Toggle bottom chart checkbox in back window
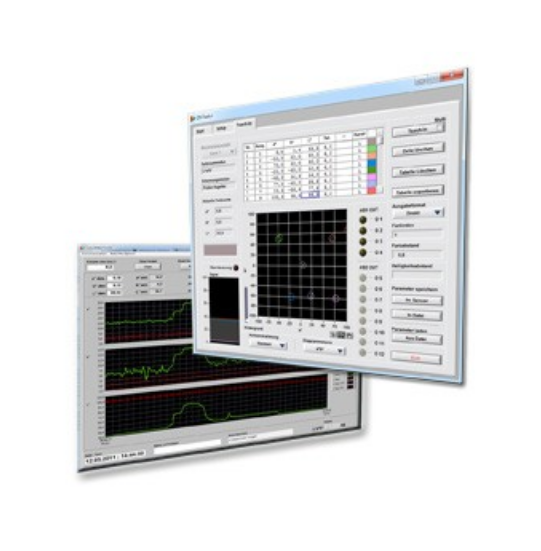The width and height of the screenshot is (541, 551). pos(88,404)
